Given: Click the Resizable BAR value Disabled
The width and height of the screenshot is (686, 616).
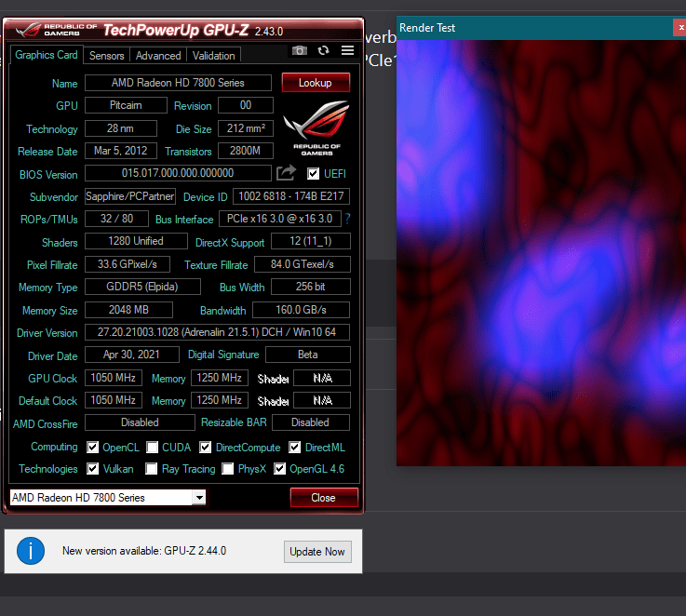Looking at the screenshot, I should 311,422.
